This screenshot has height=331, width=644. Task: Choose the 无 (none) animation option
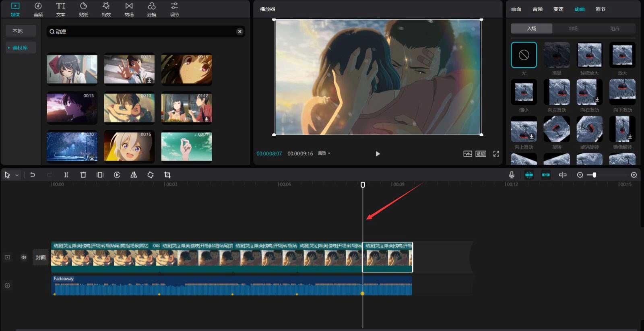[x=524, y=55]
